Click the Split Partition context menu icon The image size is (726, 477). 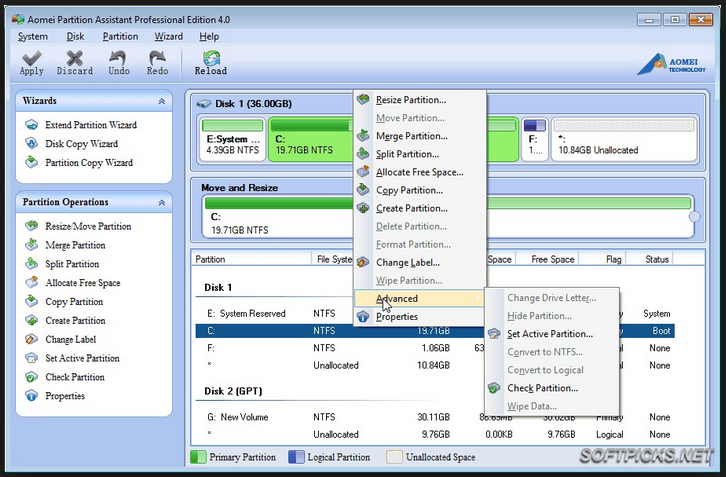point(363,154)
